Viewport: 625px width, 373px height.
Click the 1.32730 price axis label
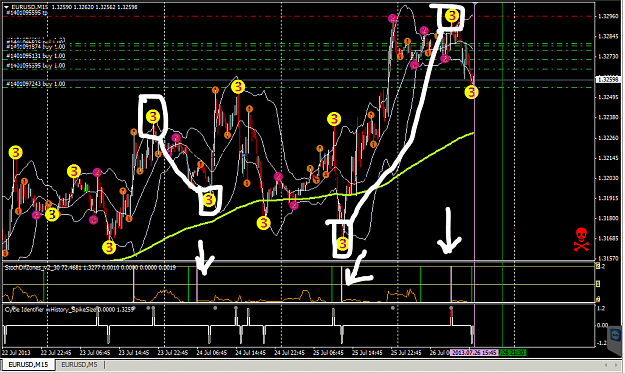(608, 57)
